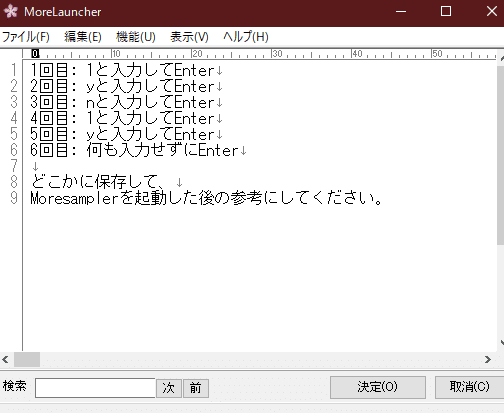Open the 表示(V) menu
504x413 pixels.
189,37
